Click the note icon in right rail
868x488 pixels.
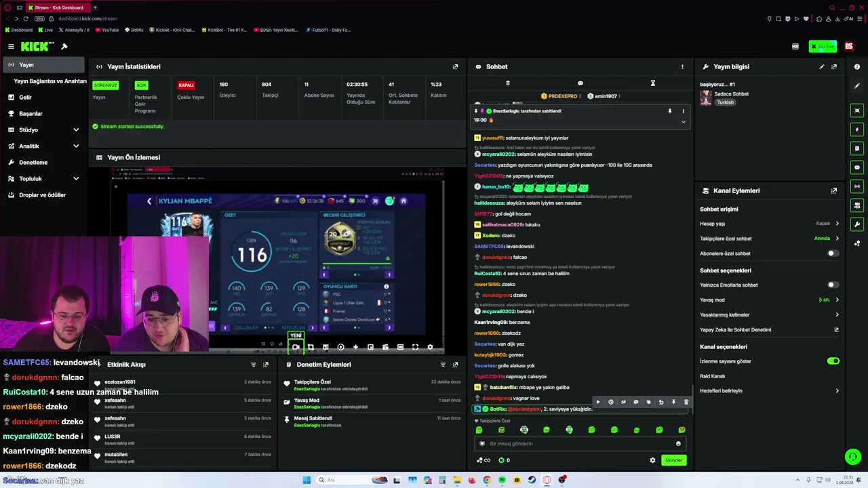(x=857, y=148)
